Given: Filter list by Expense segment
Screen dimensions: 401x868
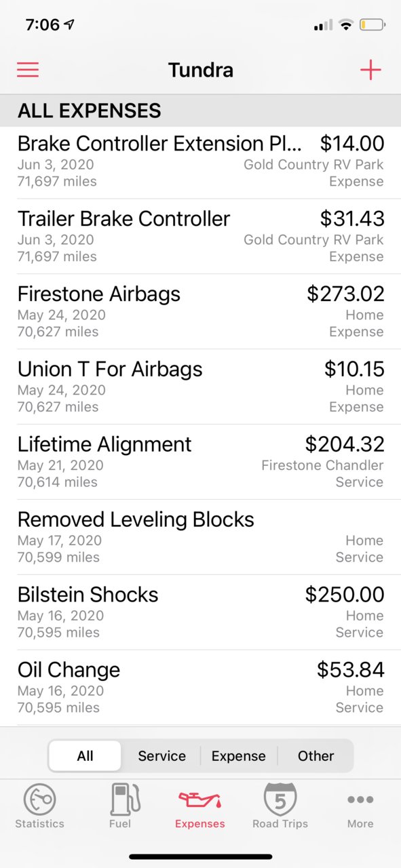Looking at the screenshot, I should 238,755.
